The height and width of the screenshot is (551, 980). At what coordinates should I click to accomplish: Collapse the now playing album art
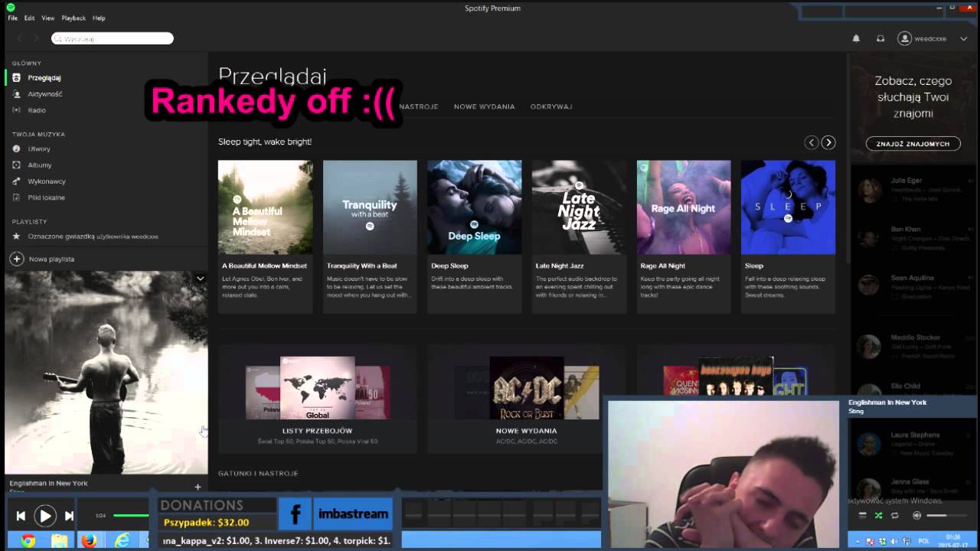200,279
